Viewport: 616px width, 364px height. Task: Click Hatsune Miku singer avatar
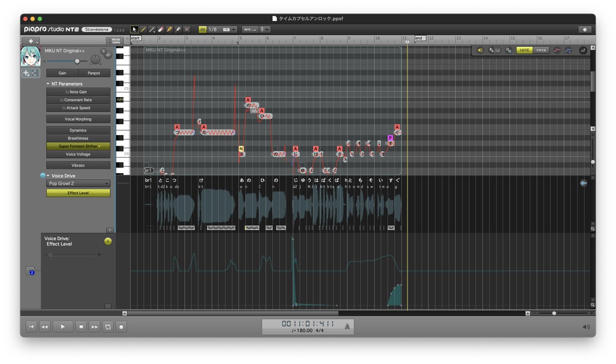point(30,57)
